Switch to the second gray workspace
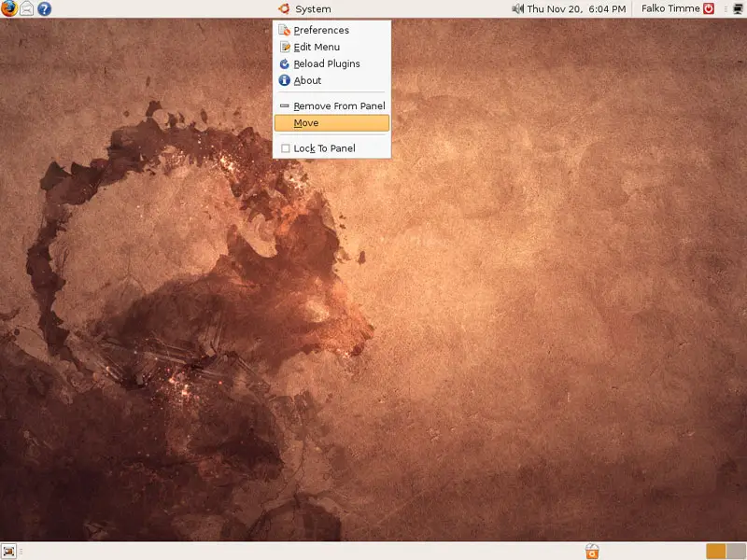This screenshot has width=747, height=560. (x=735, y=552)
